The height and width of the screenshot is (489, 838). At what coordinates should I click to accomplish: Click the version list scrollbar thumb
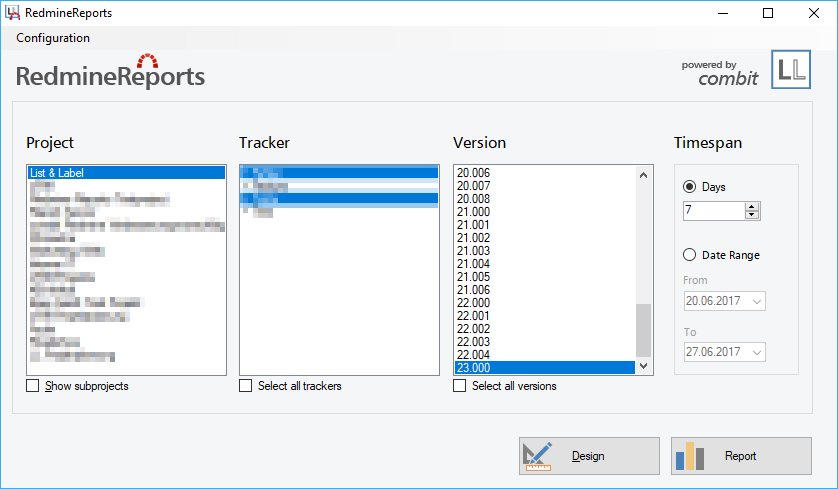click(643, 330)
